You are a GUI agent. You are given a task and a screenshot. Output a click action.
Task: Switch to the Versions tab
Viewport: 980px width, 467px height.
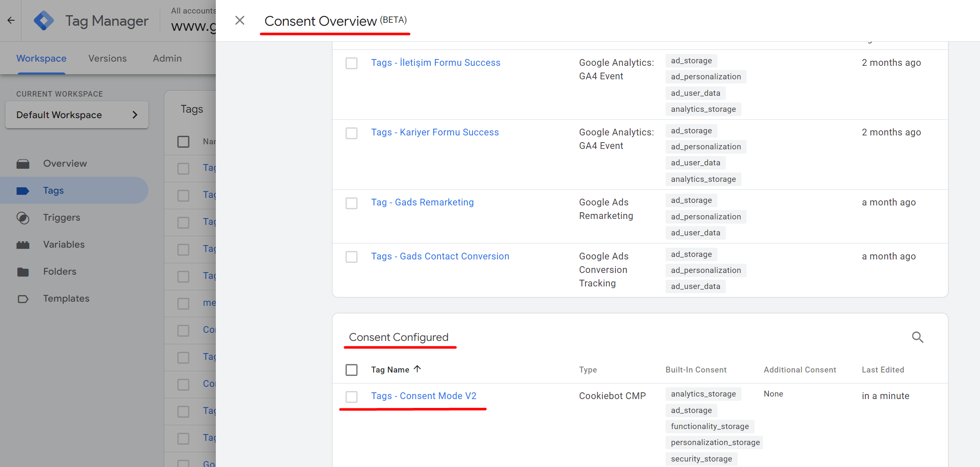(107, 58)
